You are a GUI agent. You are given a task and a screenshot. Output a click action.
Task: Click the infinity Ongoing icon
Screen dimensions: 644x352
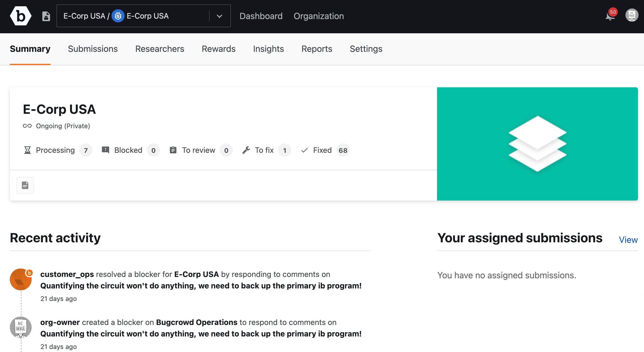click(x=27, y=126)
